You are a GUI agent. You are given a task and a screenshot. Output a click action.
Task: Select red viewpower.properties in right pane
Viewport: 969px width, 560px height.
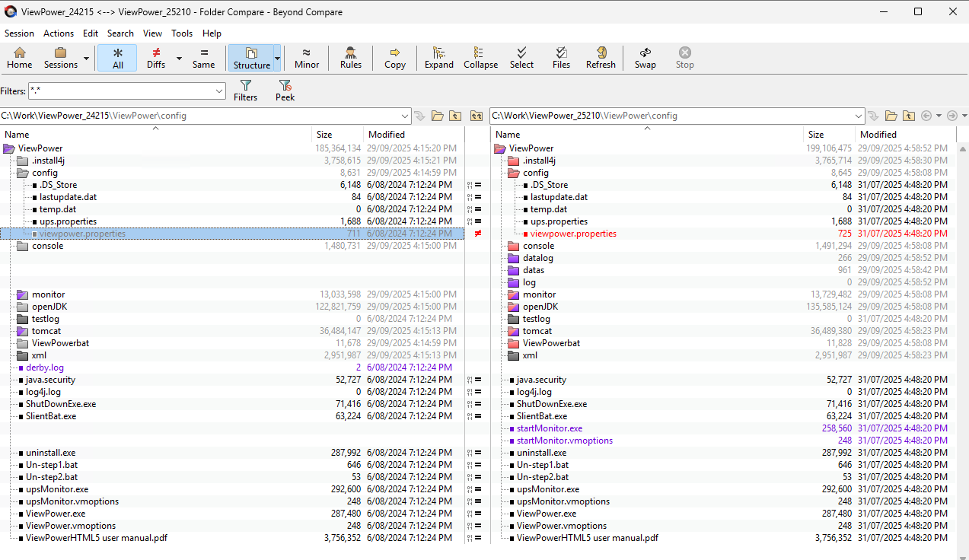(x=573, y=234)
